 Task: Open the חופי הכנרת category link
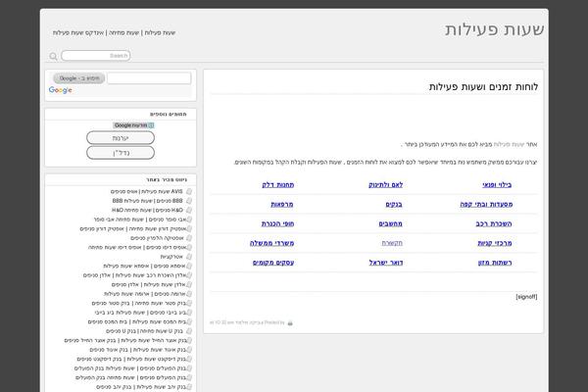coord(277,223)
